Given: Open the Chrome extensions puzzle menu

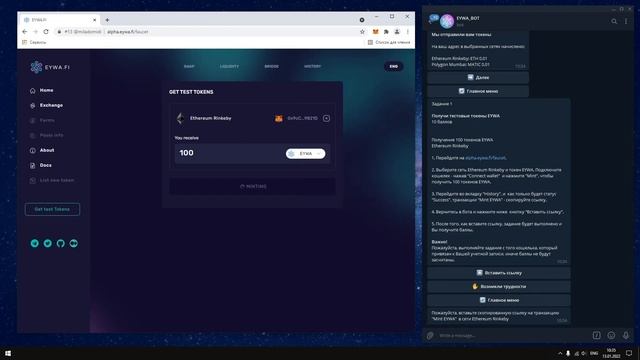Looking at the screenshot, I should [x=386, y=31].
